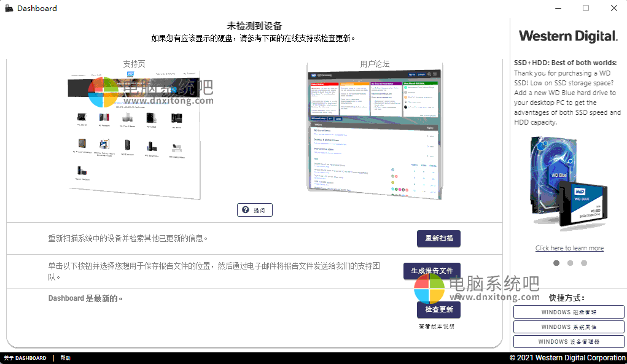Select the first carousel dot indicator
The image size is (627, 364).
point(556,263)
